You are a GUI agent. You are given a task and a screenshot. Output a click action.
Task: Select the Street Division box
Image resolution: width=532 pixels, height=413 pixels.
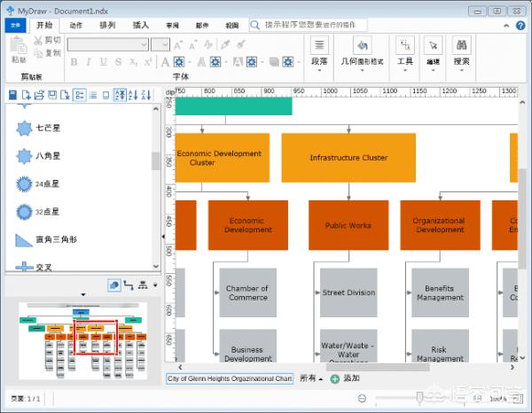click(348, 292)
